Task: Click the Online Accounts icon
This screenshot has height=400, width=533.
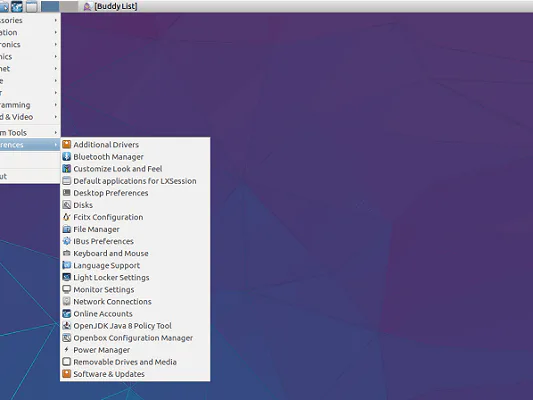Action: 67,313
